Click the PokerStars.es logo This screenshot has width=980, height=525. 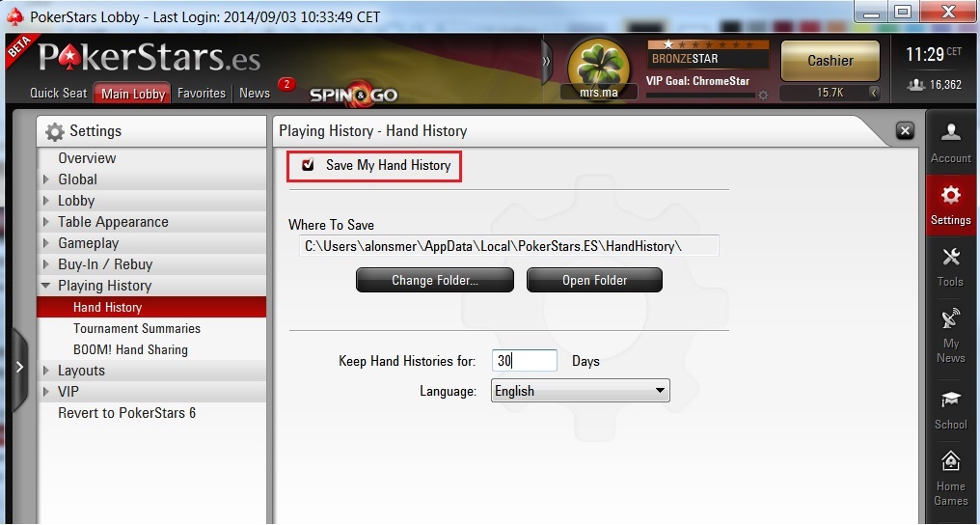click(150, 57)
